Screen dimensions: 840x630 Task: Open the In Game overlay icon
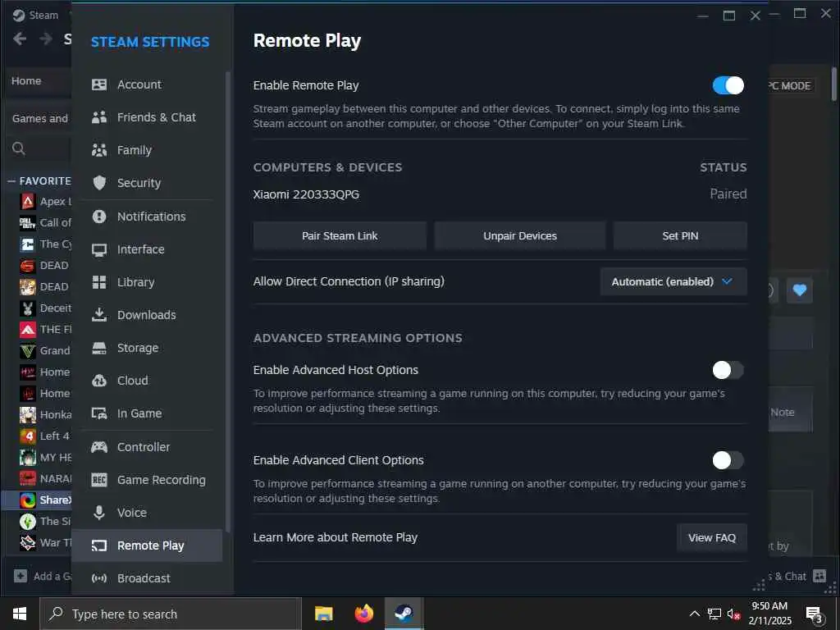pos(99,413)
